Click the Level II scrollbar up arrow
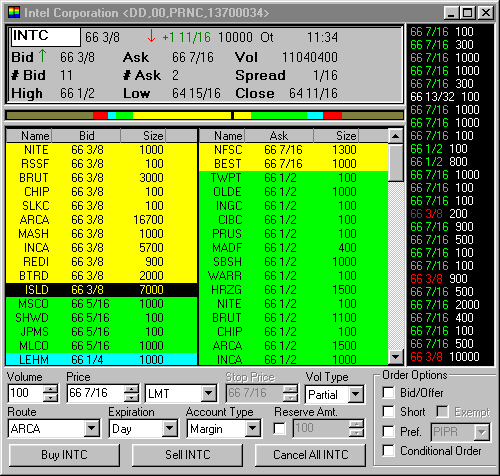This screenshot has height=476, width=500. tap(396, 136)
